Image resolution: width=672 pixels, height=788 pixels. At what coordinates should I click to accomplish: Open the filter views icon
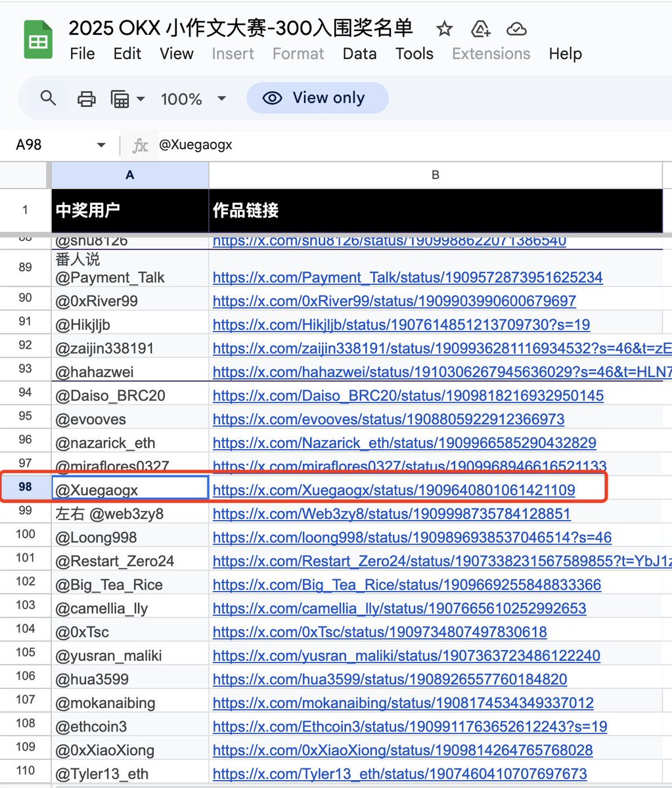pyautogui.click(x=120, y=99)
